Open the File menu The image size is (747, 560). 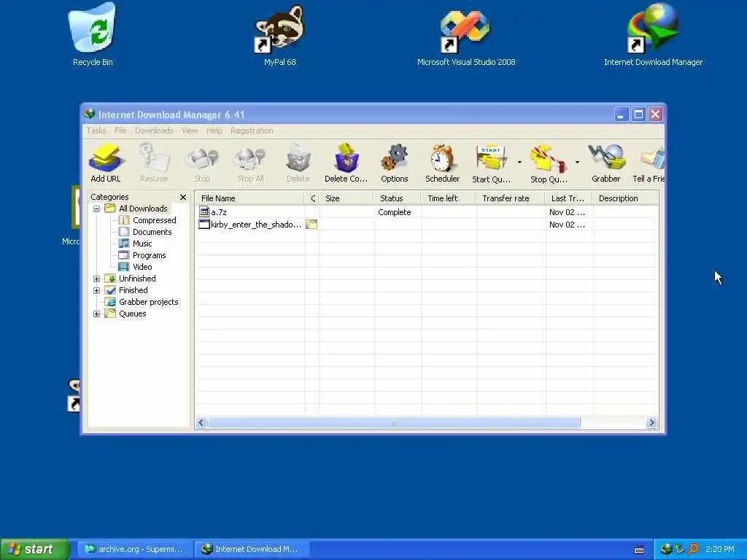[120, 131]
